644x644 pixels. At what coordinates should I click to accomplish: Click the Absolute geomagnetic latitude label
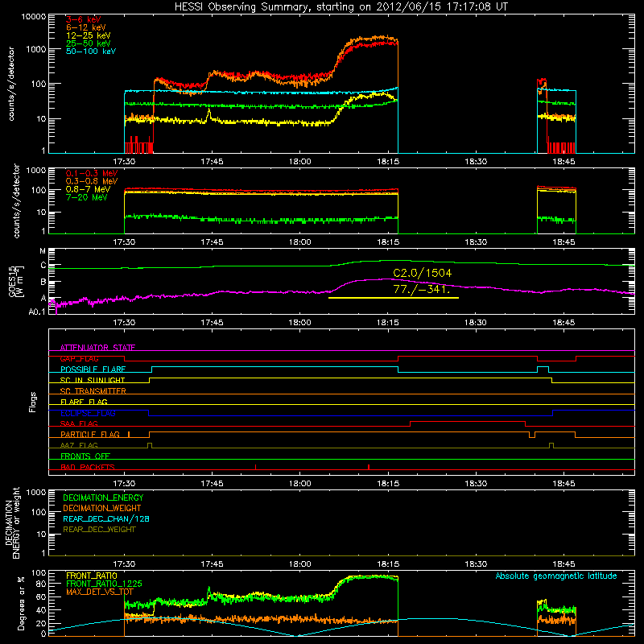tap(556, 576)
